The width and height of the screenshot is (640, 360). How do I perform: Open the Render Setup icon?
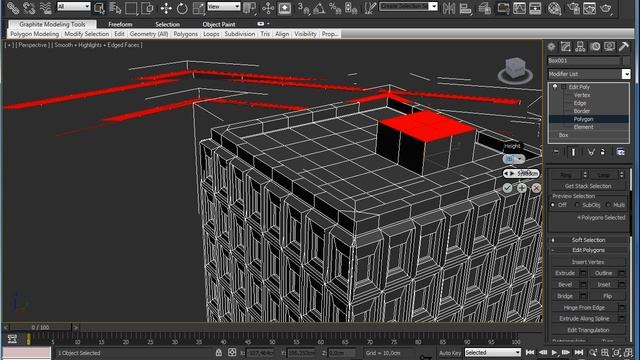click(x=573, y=7)
